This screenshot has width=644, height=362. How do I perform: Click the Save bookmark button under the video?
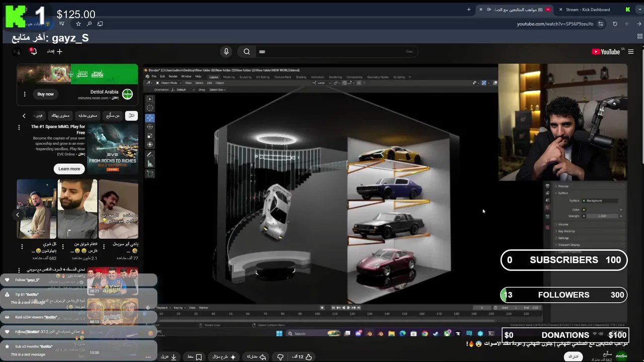(x=195, y=356)
